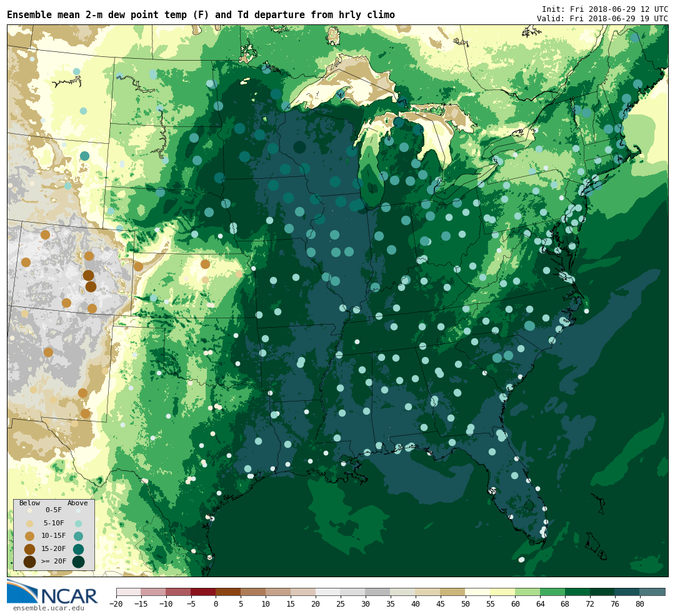Select the colorbar swatch between -15 and -10
Image resolution: width=675 pixels, height=616 pixels.
click(154, 592)
